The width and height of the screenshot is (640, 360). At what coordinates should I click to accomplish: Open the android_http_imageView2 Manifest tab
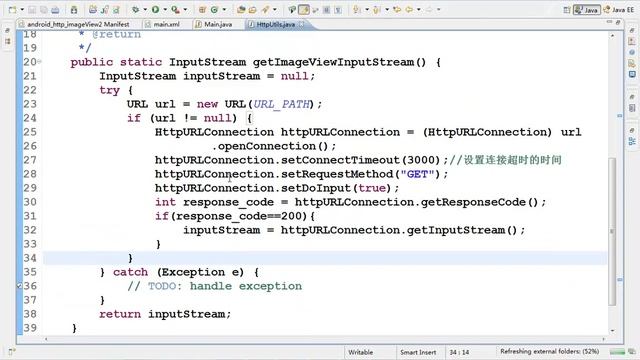click(74, 24)
